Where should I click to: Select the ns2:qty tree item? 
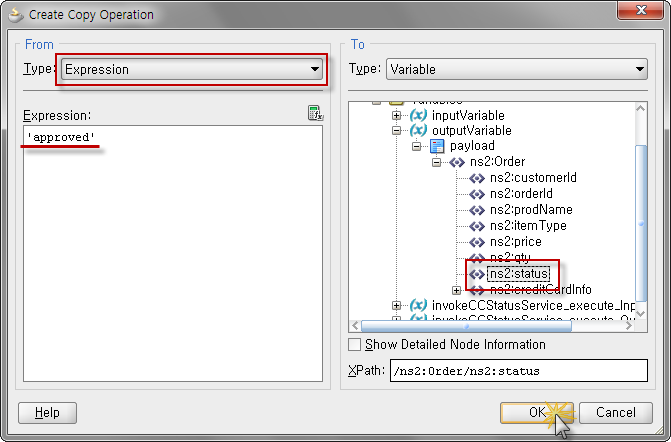click(510, 257)
